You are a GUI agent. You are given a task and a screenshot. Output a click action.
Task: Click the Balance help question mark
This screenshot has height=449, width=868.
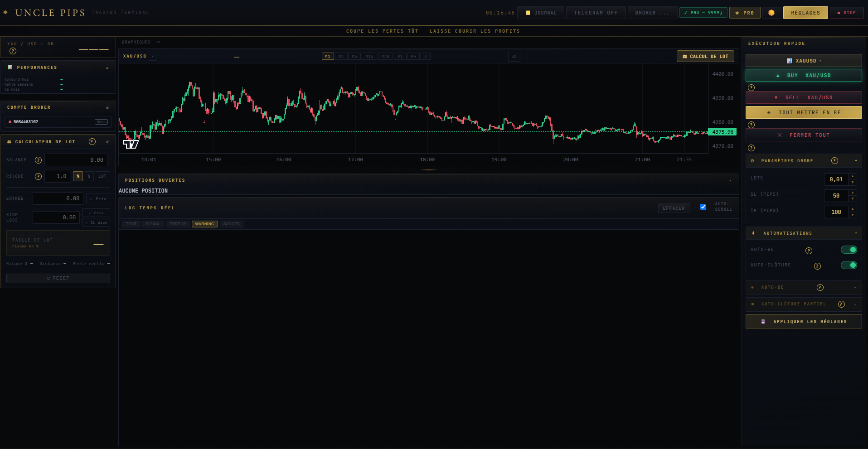[39, 160]
